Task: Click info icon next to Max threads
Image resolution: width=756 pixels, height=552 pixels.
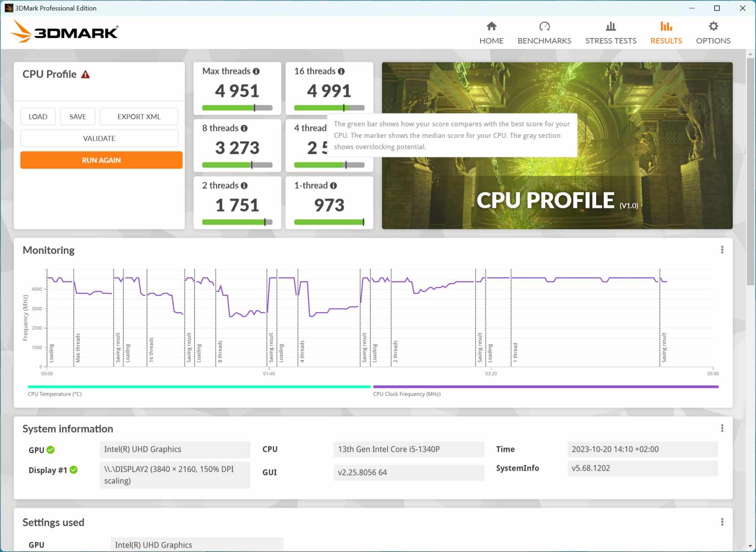Action: tap(256, 71)
